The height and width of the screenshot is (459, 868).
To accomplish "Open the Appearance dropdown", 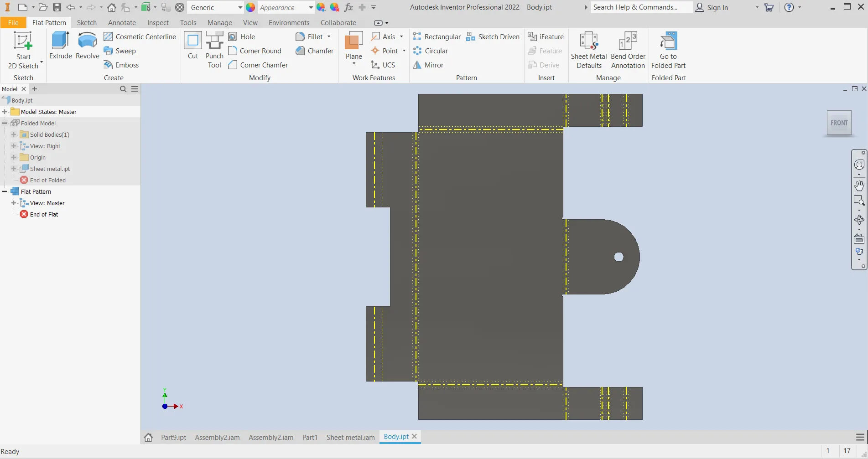I will pos(311,8).
